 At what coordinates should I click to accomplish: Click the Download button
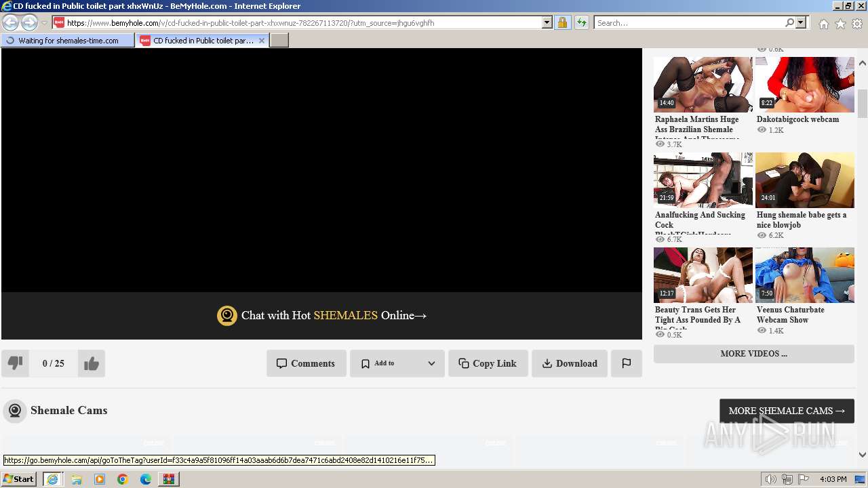[569, 363]
